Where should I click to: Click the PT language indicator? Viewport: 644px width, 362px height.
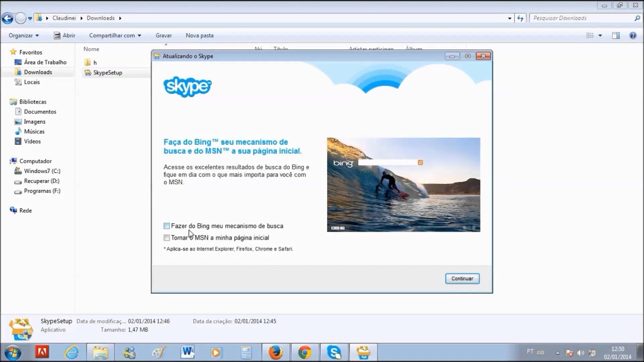pyautogui.click(x=530, y=351)
